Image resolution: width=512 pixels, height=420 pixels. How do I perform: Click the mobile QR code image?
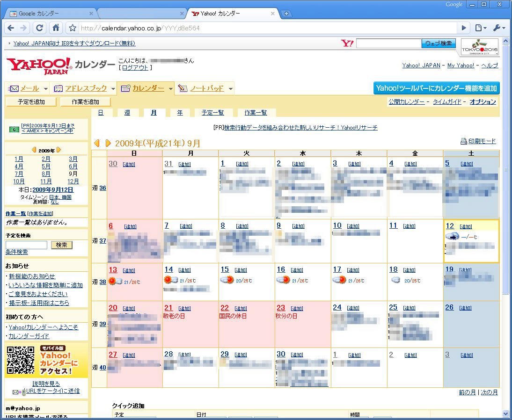click(21, 360)
